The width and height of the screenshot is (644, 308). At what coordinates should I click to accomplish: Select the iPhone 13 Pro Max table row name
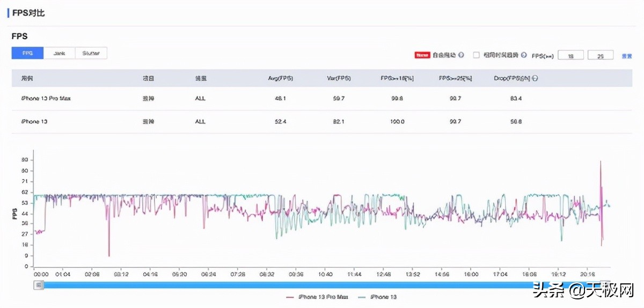[x=46, y=99]
